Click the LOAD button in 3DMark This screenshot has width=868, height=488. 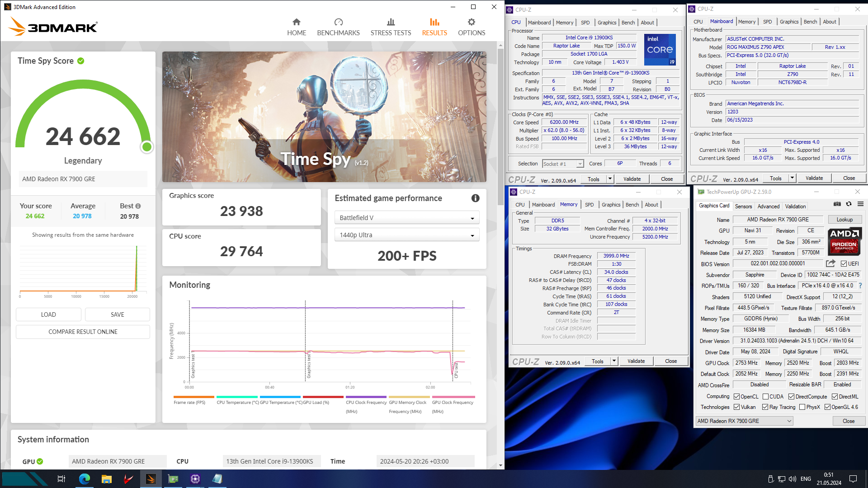pos(48,314)
